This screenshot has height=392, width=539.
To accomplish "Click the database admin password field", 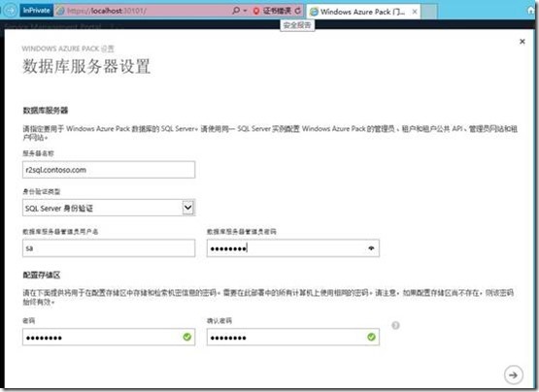I will 293,248.
